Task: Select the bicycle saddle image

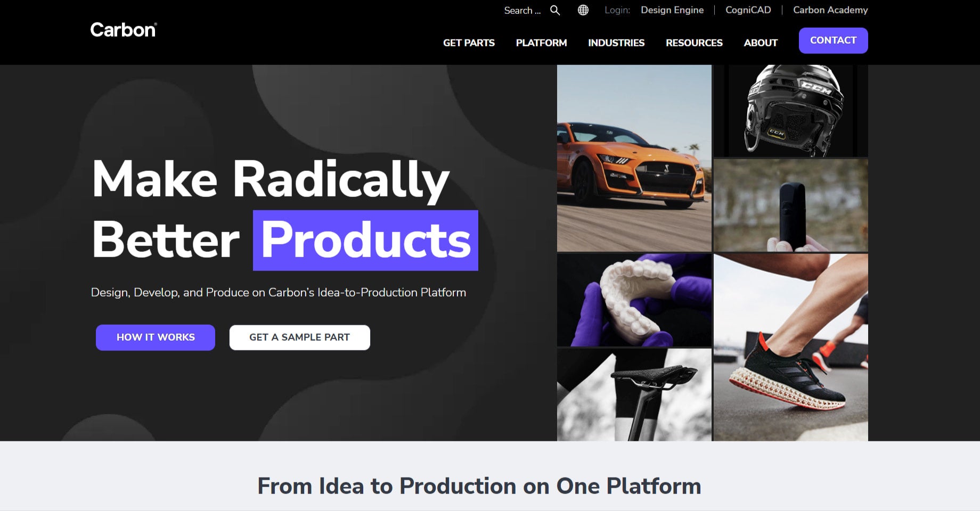Action: point(634,395)
